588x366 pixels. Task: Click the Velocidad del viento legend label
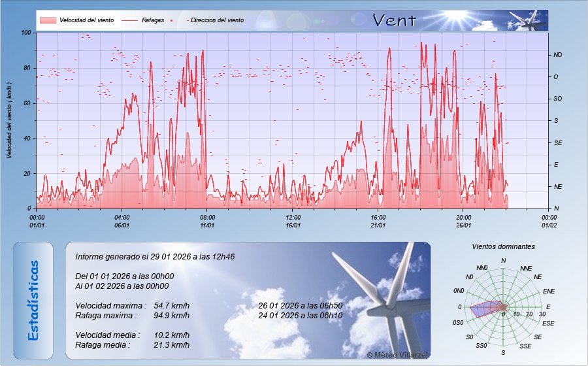click(x=86, y=20)
